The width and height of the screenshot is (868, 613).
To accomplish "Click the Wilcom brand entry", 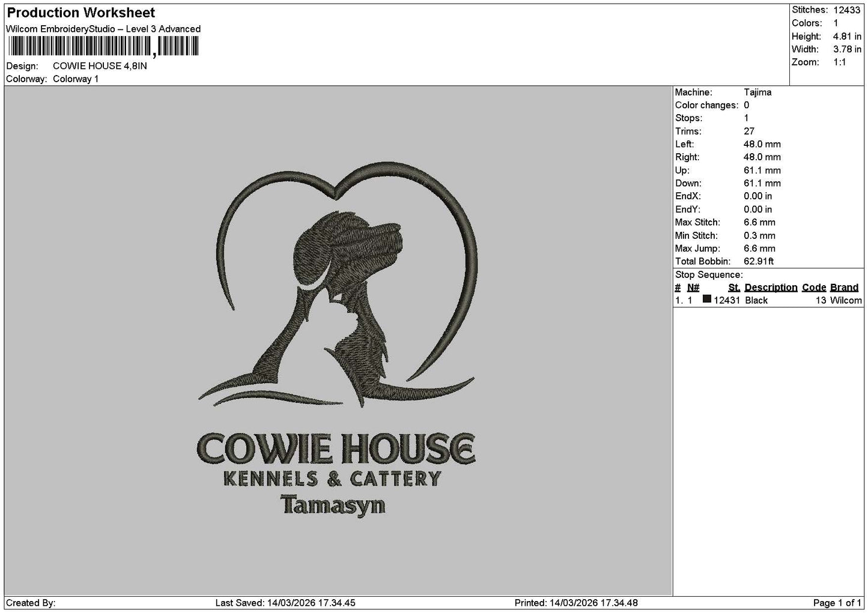I will tap(846, 301).
